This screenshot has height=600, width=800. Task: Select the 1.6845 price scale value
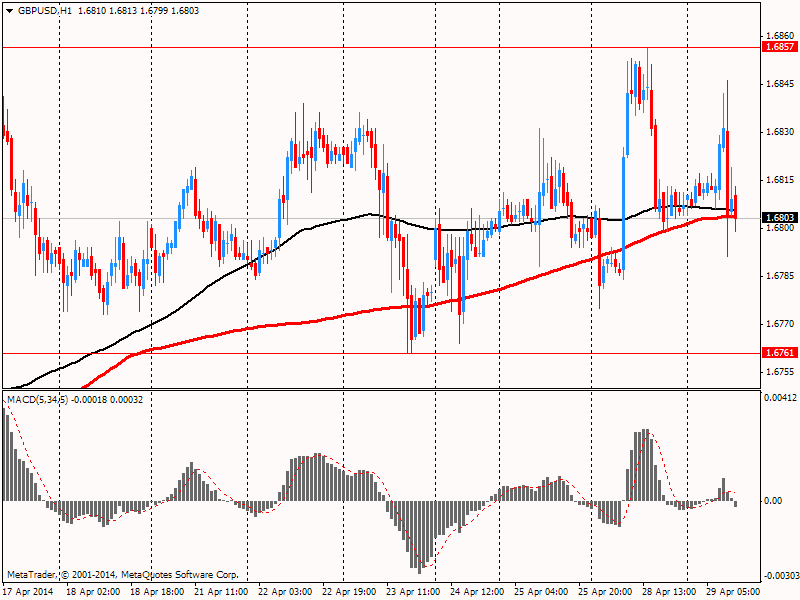[x=780, y=84]
